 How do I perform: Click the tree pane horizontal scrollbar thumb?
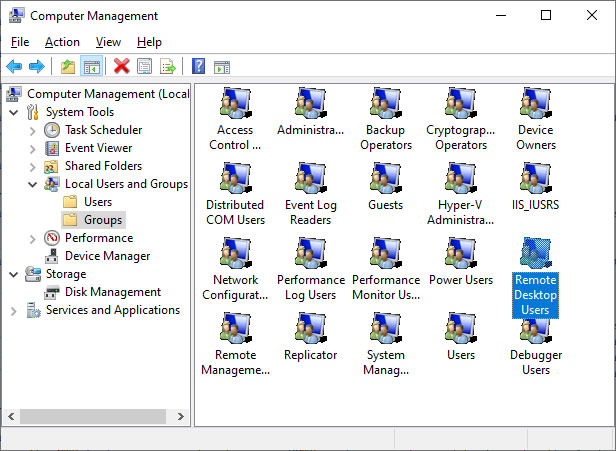93,416
